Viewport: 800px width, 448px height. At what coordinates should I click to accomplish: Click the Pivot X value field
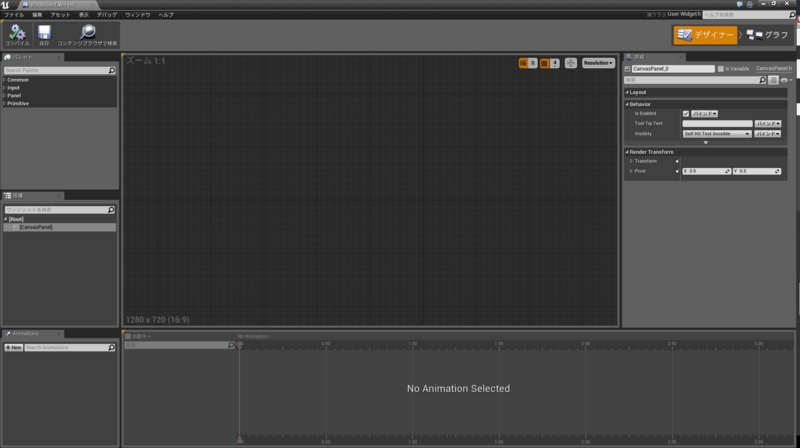[x=706, y=171]
